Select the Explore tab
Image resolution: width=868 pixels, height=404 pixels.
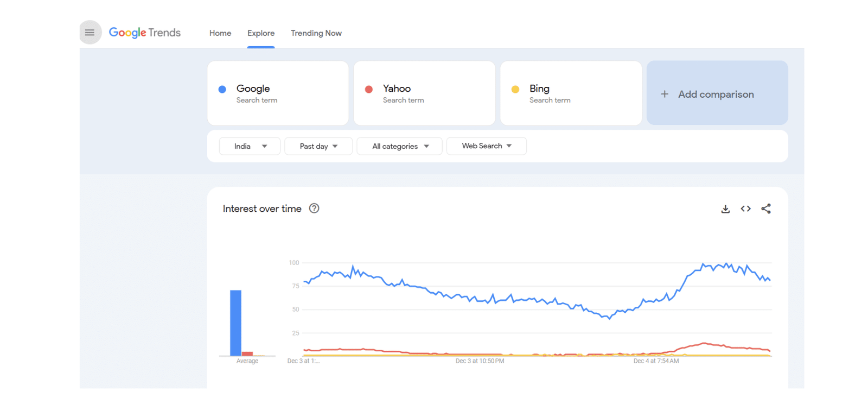point(261,33)
